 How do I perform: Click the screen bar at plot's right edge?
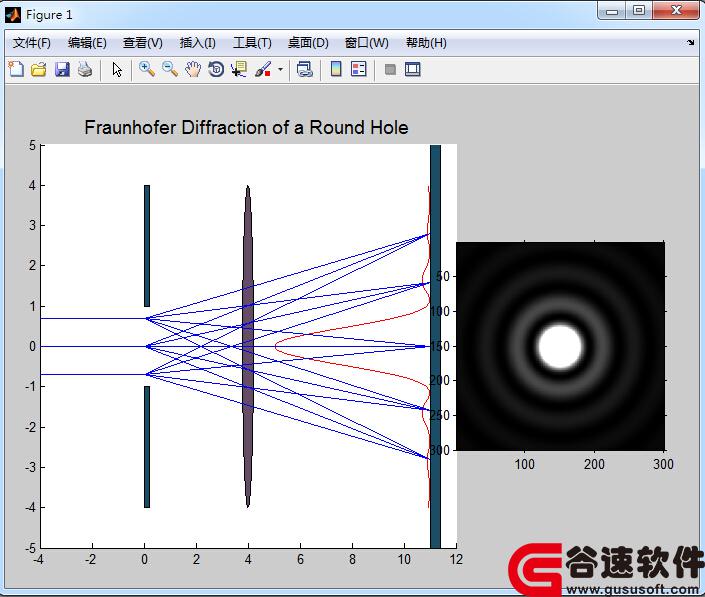click(x=435, y=346)
